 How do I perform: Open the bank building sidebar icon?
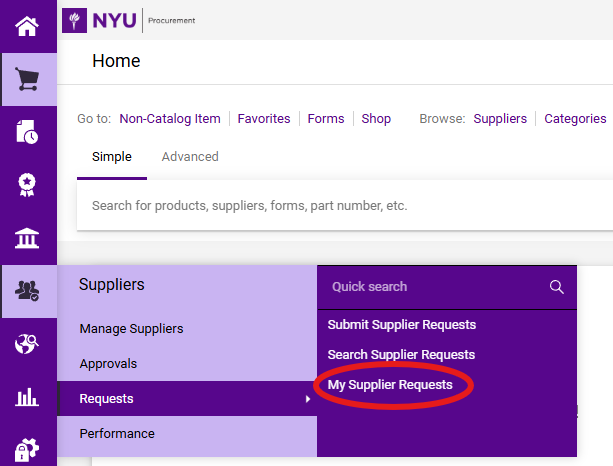coord(28,238)
